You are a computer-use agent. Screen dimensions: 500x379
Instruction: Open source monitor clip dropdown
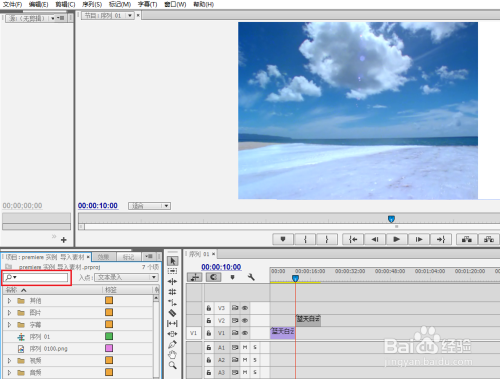[53, 18]
